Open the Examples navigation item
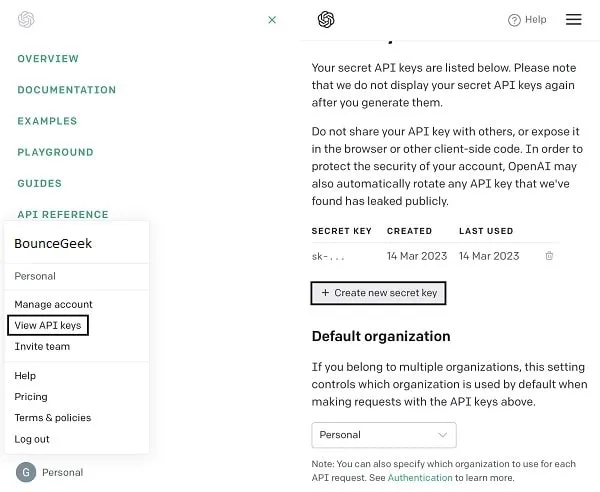 47,121
